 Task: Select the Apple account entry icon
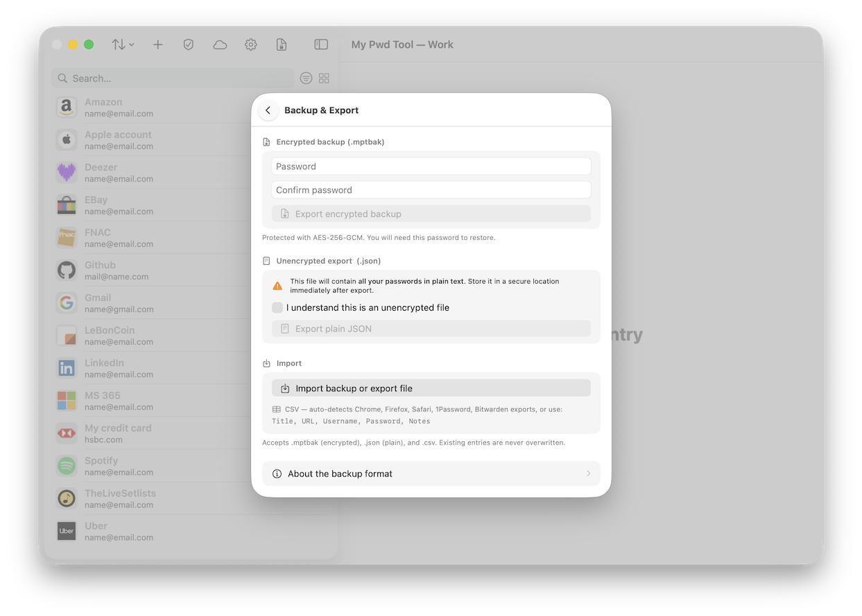click(x=67, y=139)
